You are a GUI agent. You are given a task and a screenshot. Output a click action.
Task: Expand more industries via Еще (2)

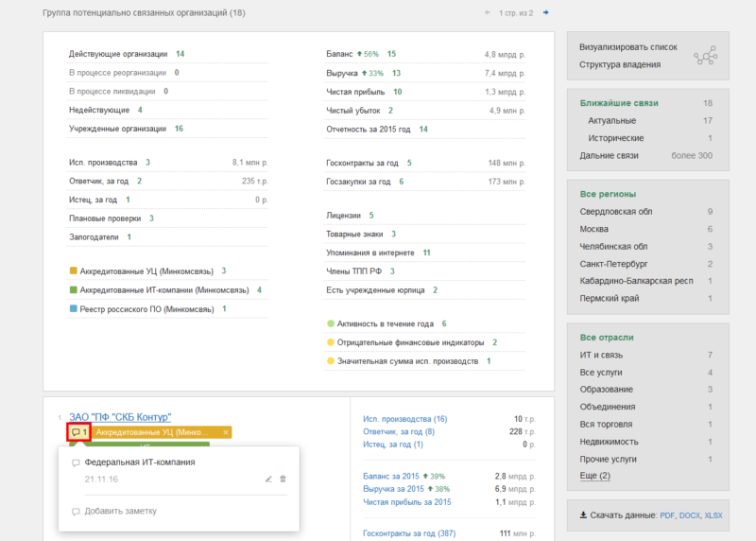(x=594, y=476)
